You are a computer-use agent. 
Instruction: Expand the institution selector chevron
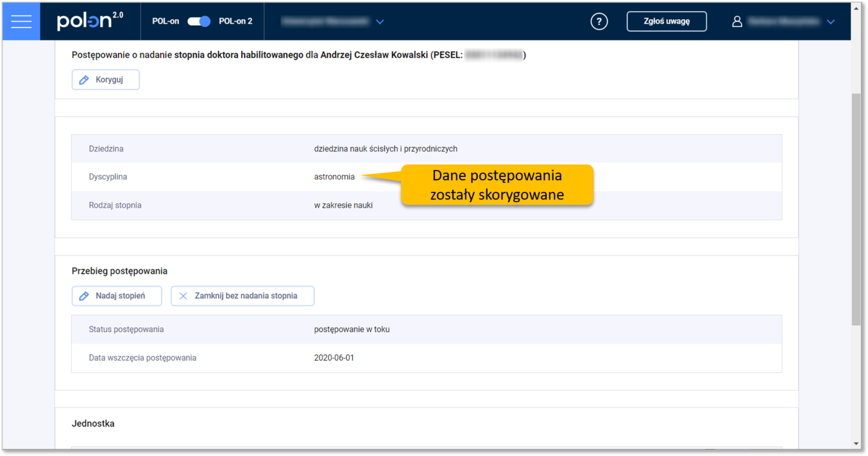point(380,22)
